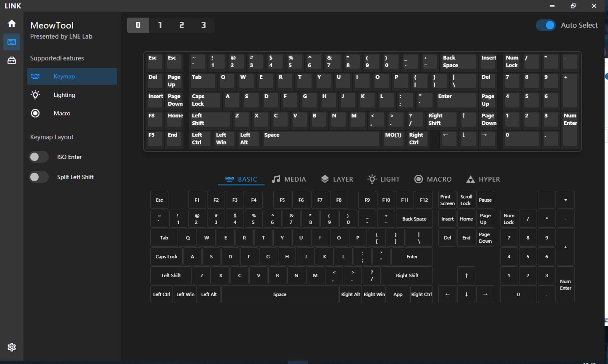Open the device drive icon in sidebar
The width and height of the screenshot is (608, 364).
pyautogui.click(x=12, y=60)
